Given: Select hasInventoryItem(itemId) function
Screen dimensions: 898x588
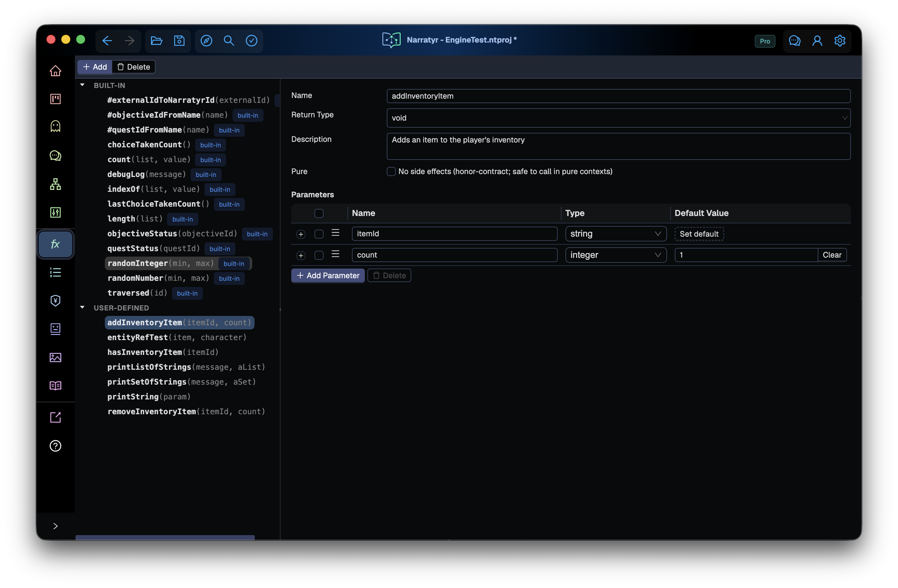Looking at the screenshot, I should pos(163,352).
